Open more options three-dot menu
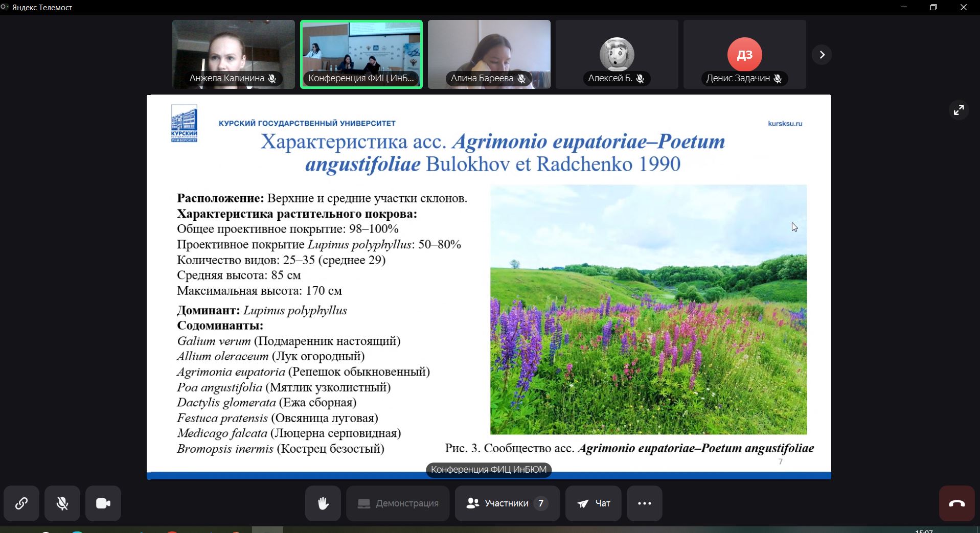 coord(644,503)
